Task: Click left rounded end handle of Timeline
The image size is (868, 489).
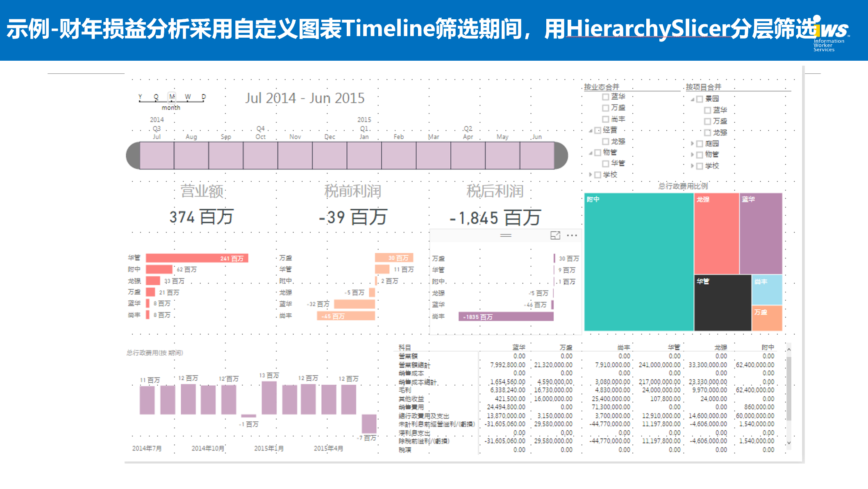Action: click(133, 155)
